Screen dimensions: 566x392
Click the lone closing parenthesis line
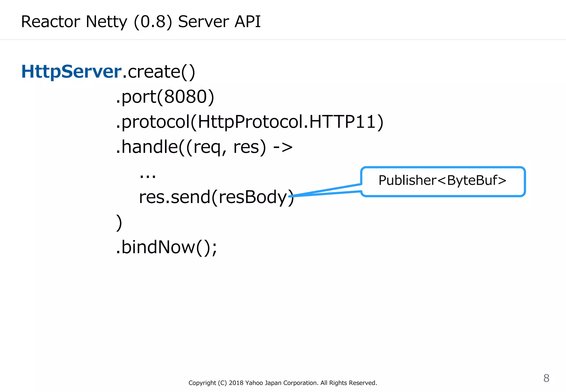pos(119,223)
